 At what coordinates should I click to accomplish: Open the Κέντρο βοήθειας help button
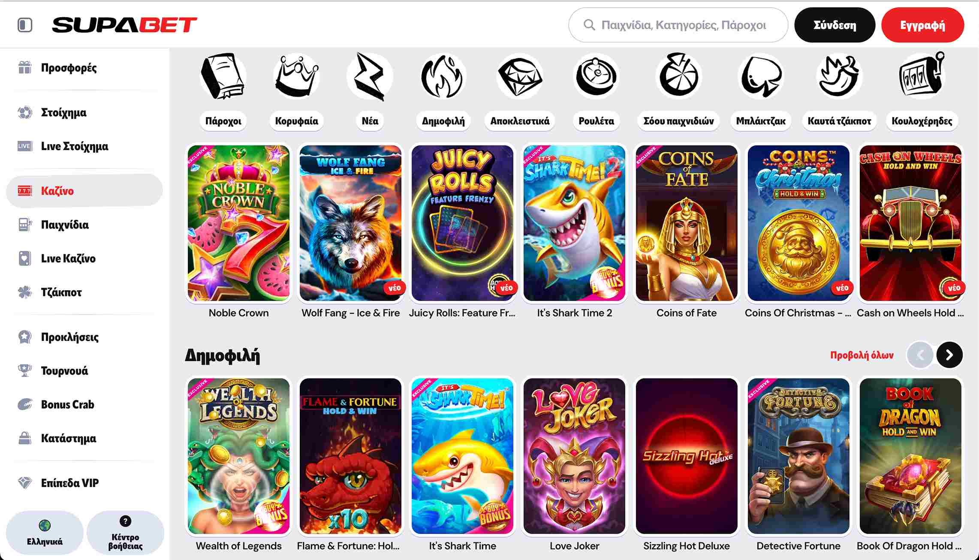click(x=125, y=533)
